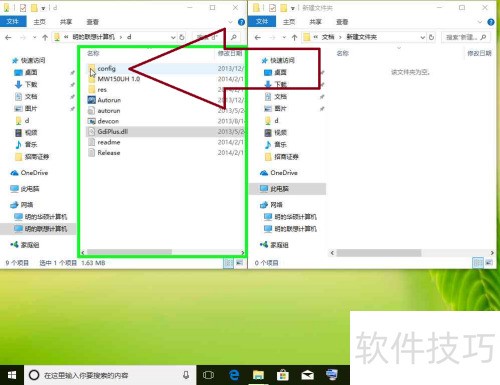Click back arrow in right window
Image resolution: width=500 pixels, height=385 pixels.
coord(258,37)
